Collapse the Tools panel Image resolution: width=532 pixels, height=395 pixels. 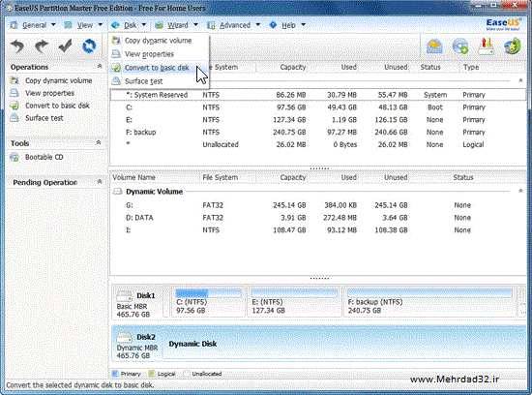tap(99, 142)
